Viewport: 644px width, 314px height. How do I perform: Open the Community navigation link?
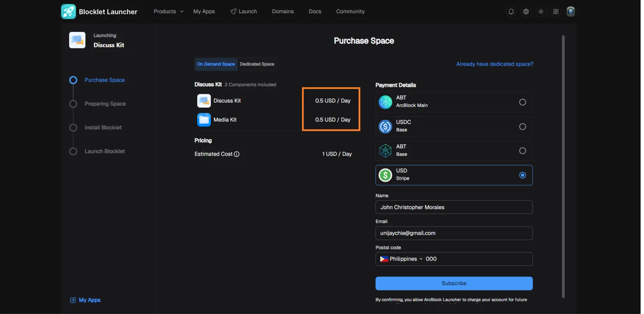click(350, 12)
